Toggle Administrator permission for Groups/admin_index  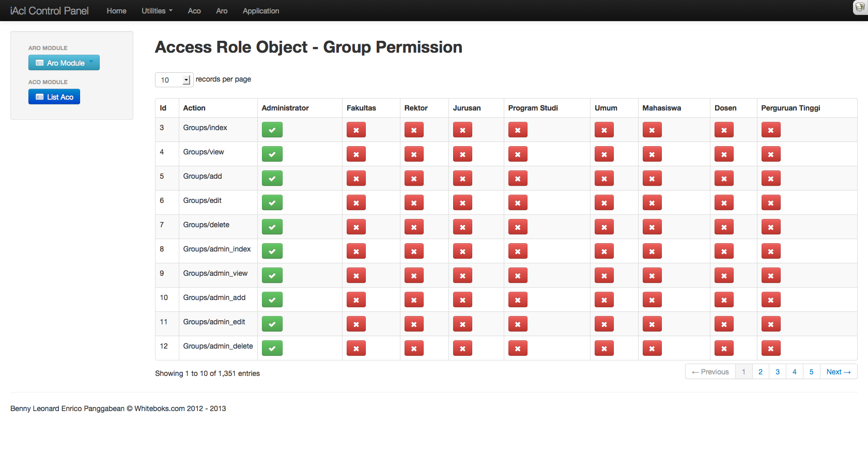[272, 251]
